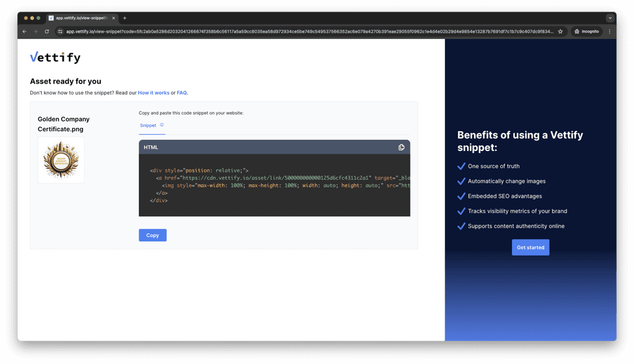Click 'Benefits of using a Vettify snippet' heading

520,141
